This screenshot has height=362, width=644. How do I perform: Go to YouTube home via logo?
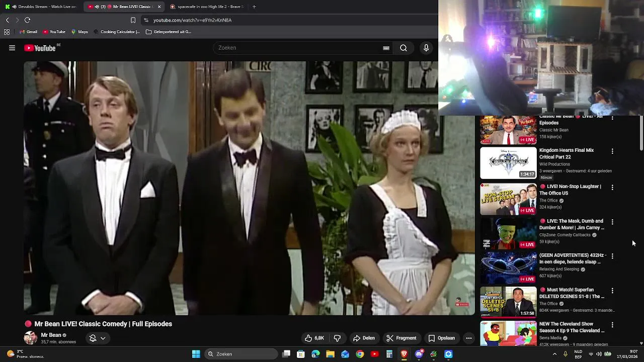pos(40,48)
